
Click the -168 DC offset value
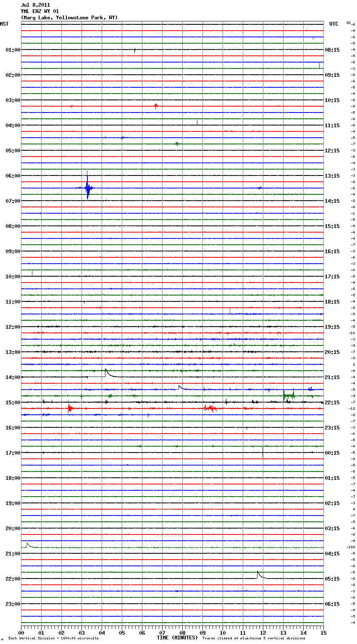(351, 547)
